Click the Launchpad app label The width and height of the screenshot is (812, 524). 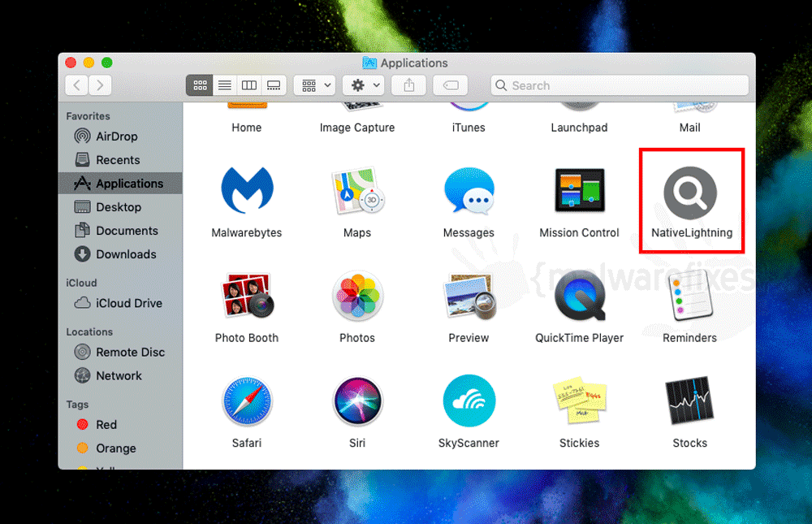[x=580, y=128]
